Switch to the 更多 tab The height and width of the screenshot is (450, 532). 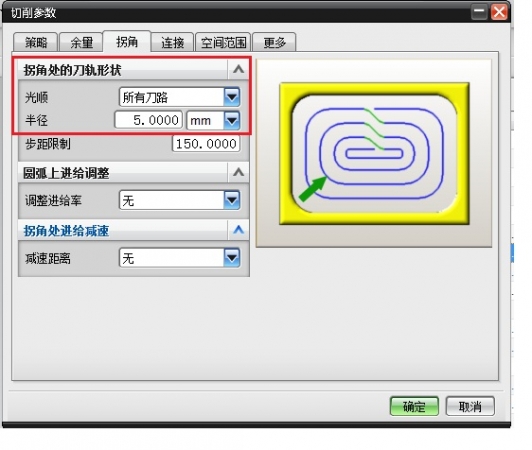coord(274,42)
